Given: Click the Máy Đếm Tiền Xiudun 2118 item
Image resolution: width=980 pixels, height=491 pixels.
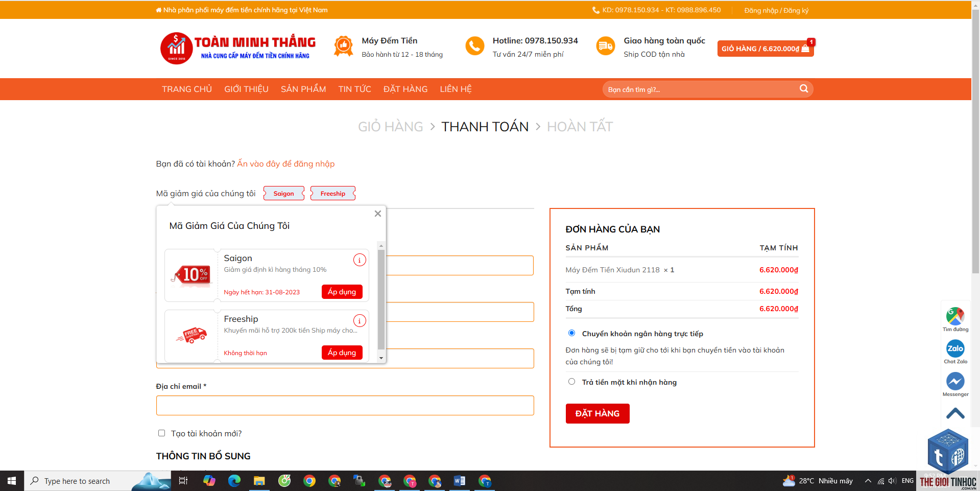Looking at the screenshot, I should click(613, 270).
